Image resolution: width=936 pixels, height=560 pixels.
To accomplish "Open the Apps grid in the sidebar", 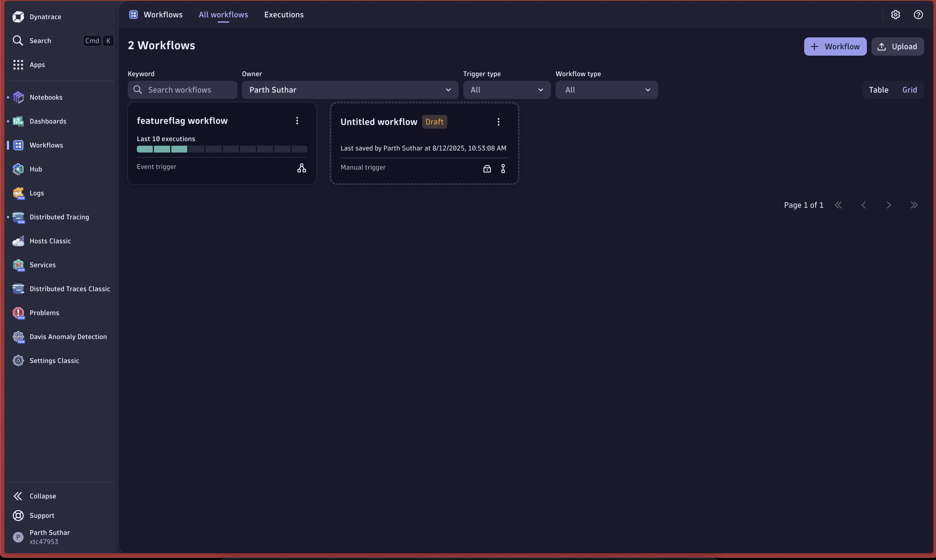I will tap(18, 65).
